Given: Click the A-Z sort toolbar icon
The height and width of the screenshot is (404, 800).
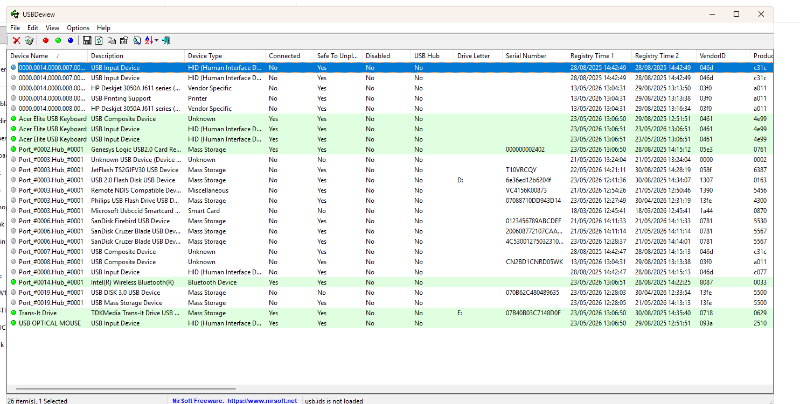Looking at the screenshot, I should click(x=149, y=40).
